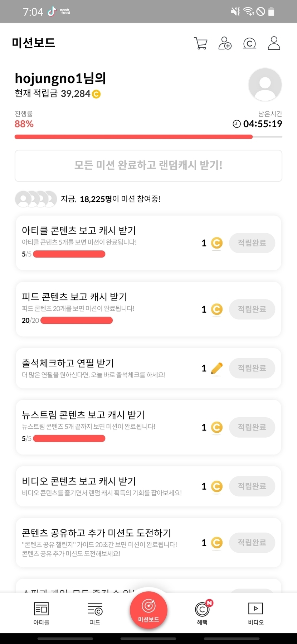Tap 적립완료 for 비디오 콘텐츠 mission

click(252, 486)
